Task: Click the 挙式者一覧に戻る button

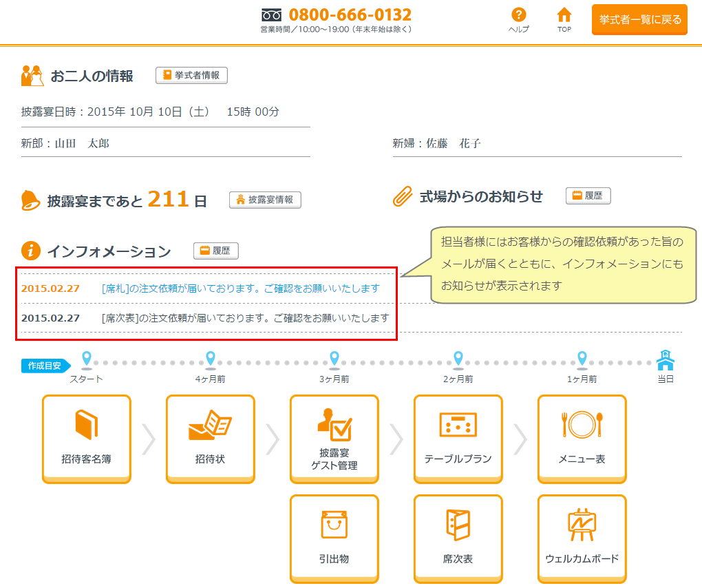Action: pos(639,19)
